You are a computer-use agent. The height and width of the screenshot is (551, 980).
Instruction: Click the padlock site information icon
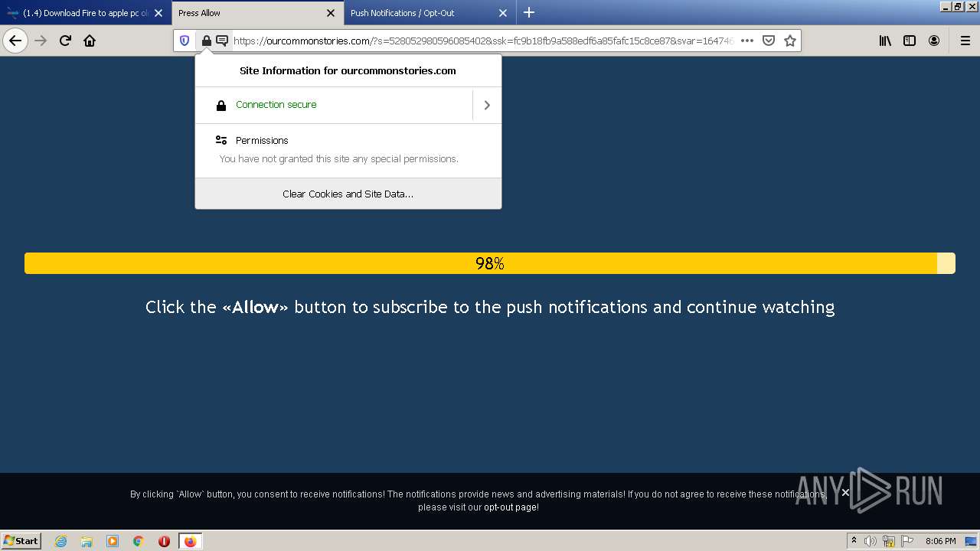pyautogui.click(x=206, y=41)
